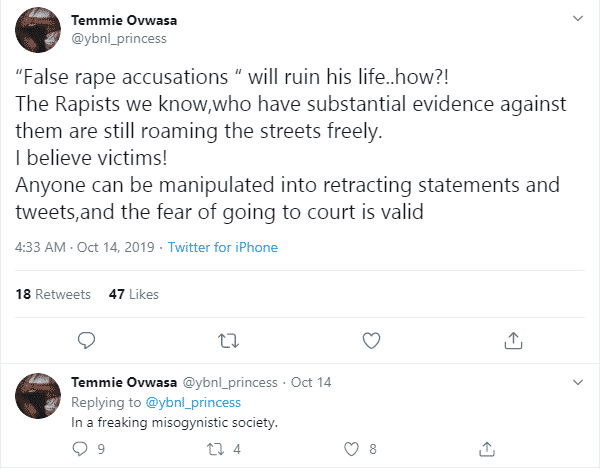Viewport: 600px width, 469px height.
Task: Open the main tweet's more options chevron
Action: click(x=577, y=18)
